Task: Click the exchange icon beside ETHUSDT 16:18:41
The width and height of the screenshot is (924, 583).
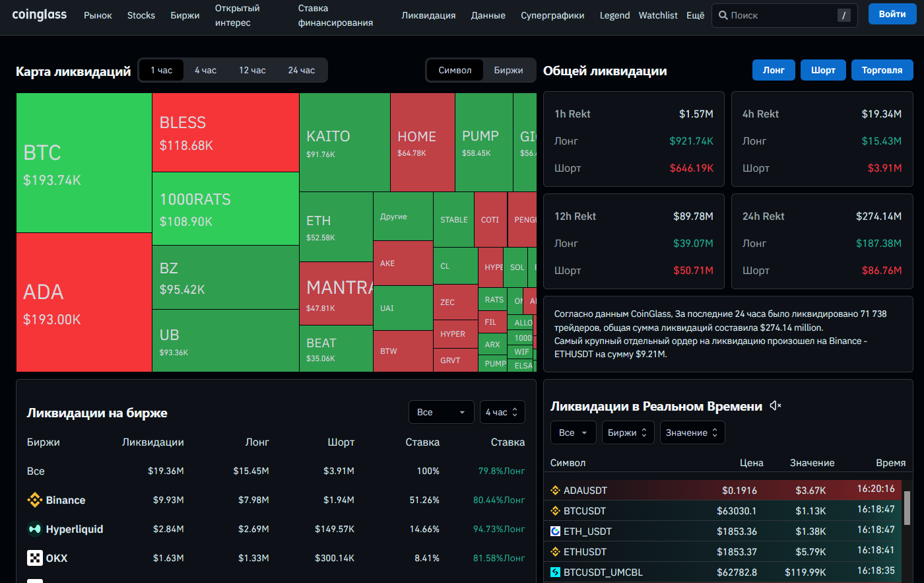Action: [556, 552]
